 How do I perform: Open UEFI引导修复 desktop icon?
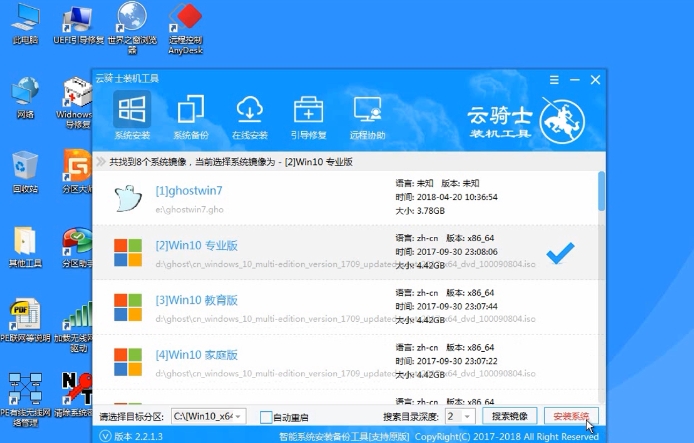pyautogui.click(x=78, y=24)
